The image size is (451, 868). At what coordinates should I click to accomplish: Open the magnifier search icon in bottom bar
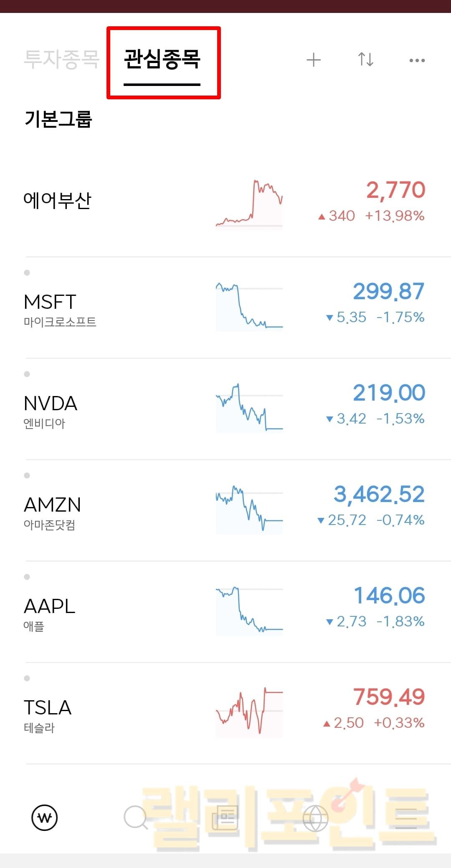click(135, 818)
